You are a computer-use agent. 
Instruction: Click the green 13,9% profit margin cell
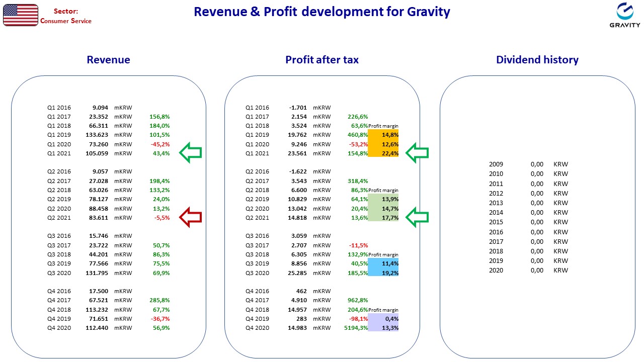click(383, 199)
